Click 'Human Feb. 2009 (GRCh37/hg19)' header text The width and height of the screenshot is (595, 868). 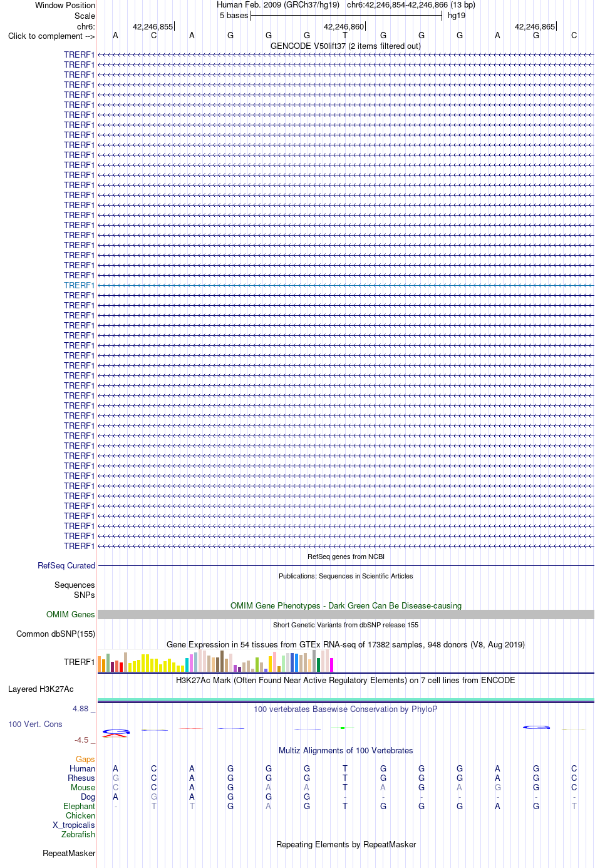278,5
